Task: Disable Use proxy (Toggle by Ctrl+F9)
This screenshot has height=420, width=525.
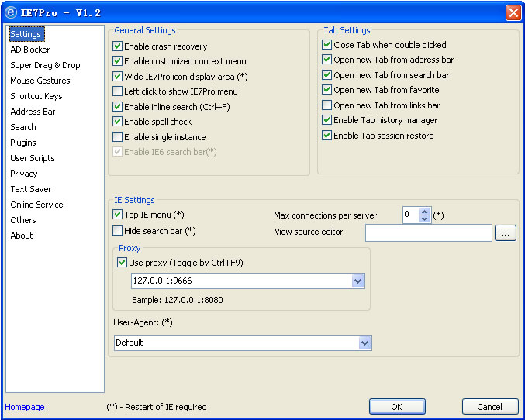Action: click(122, 263)
